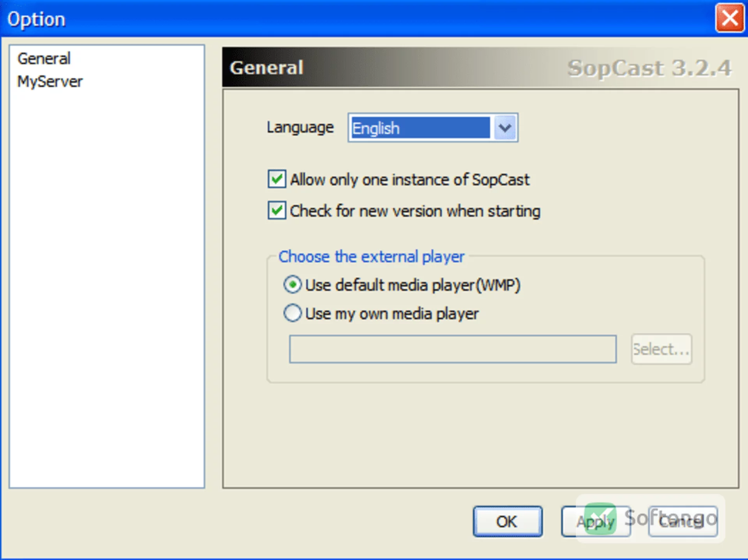Screen dimensions: 748x560
Task: Close the Option dialog window
Action: point(730,18)
